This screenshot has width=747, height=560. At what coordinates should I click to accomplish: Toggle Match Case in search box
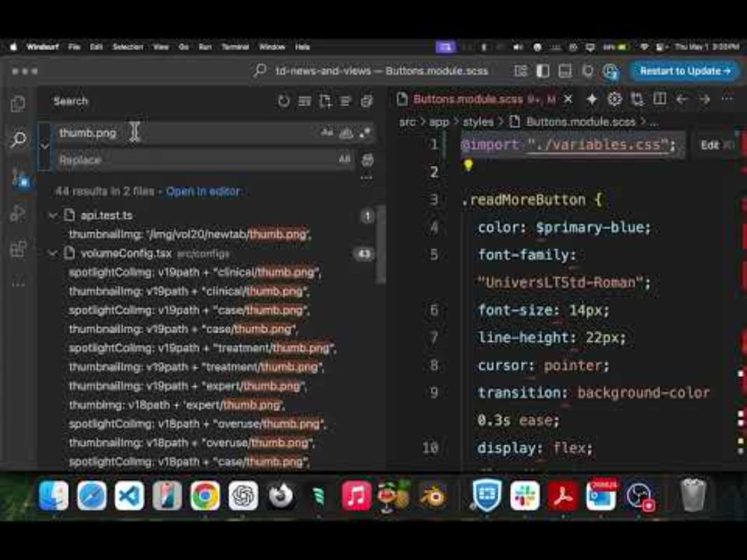coord(327,133)
